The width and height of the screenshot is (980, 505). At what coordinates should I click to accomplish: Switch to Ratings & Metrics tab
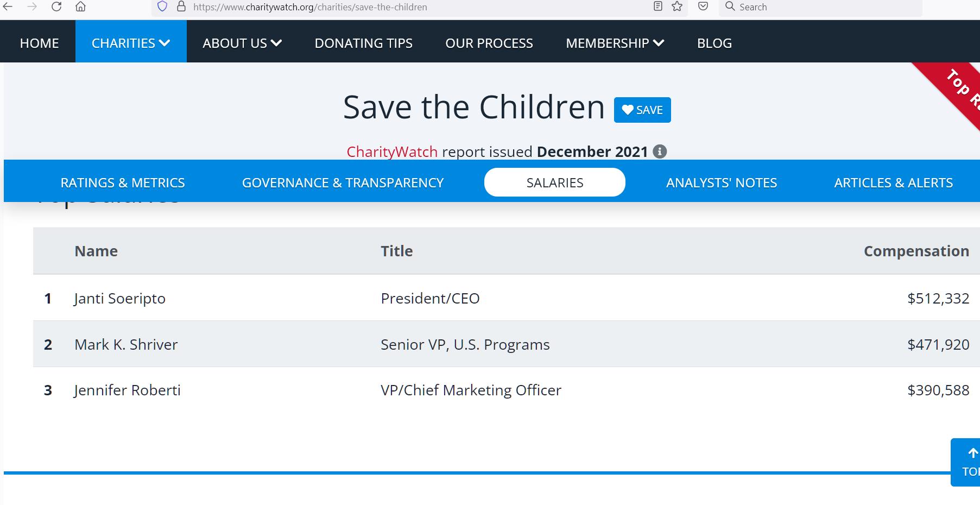pos(123,182)
